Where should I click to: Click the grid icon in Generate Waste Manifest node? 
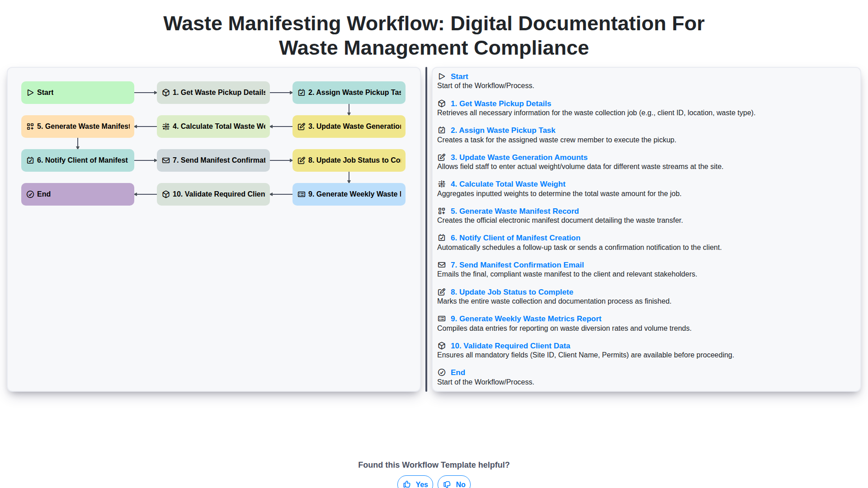30,127
